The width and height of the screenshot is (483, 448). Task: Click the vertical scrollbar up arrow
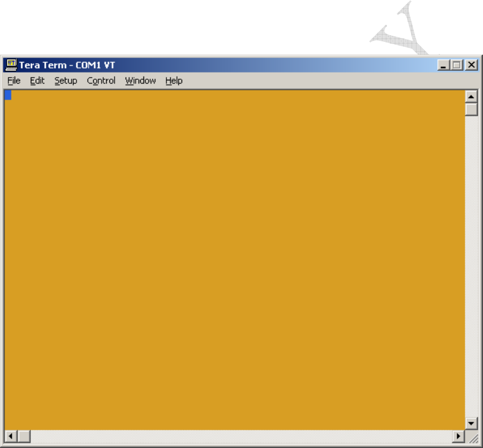[x=471, y=97]
